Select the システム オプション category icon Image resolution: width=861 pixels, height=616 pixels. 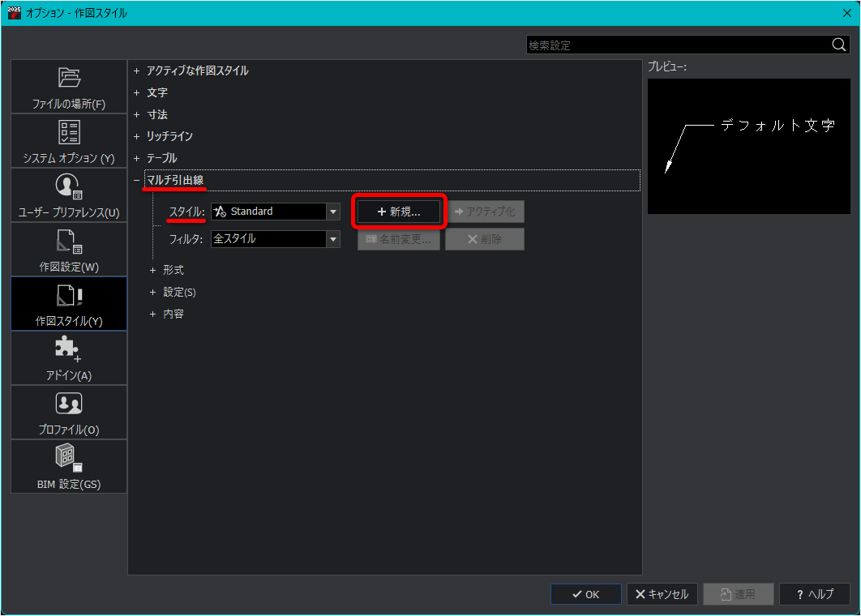69,132
